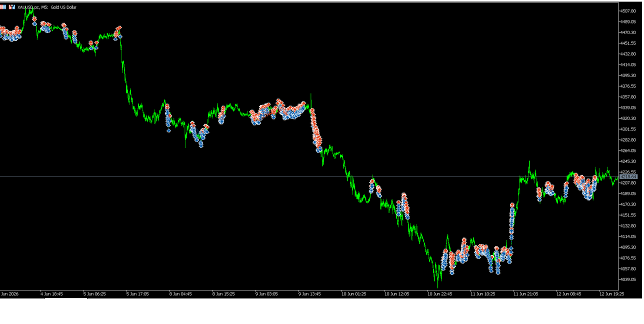644x324 pixels.
Task: Click the XAUUSD.pc, M5 Gold US Dollar title
Action: pos(47,7)
